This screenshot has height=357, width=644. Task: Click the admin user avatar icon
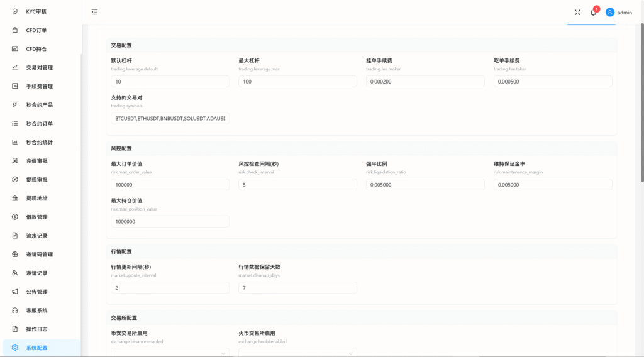pos(609,12)
